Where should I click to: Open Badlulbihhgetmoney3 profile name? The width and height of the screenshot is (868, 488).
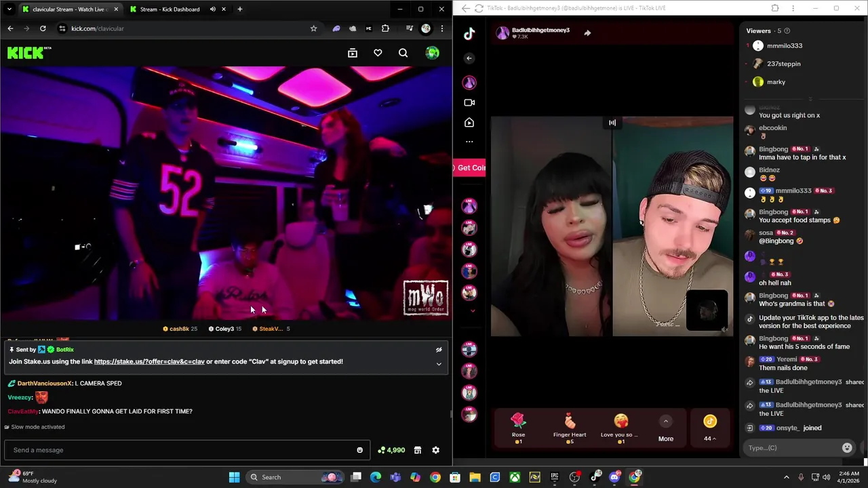coord(540,30)
